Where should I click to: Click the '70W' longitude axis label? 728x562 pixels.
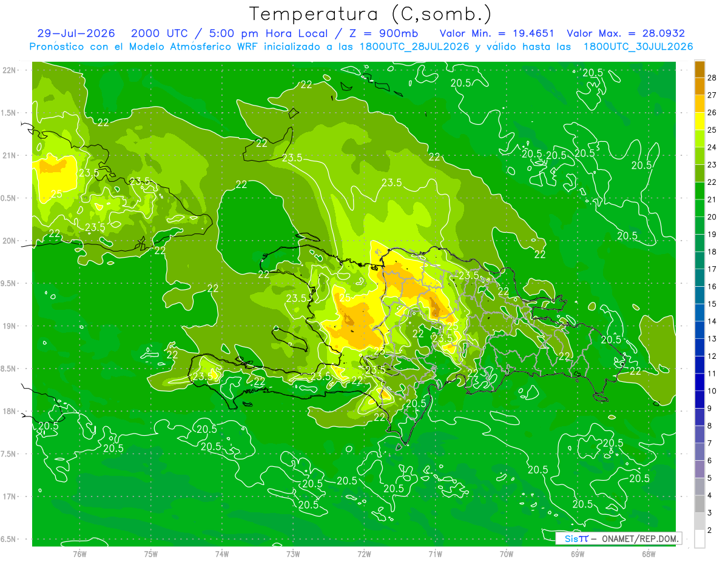click(x=507, y=554)
